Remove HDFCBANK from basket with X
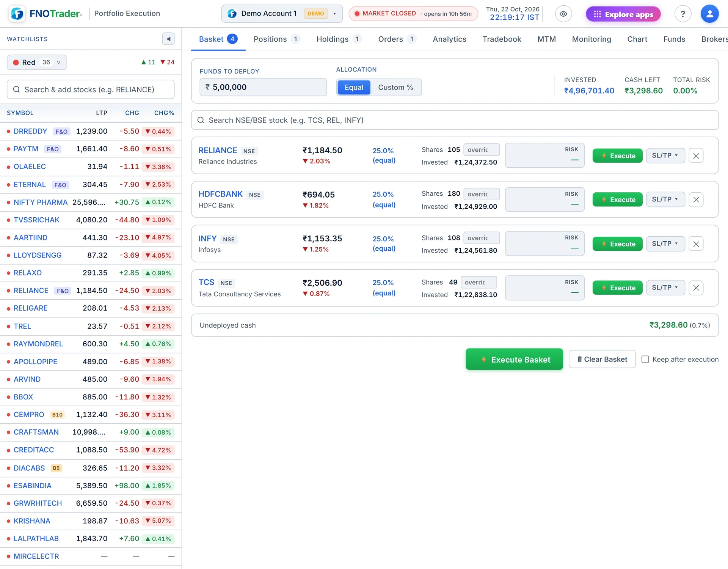The height and width of the screenshot is (569, 728). click(x=696, y=200)
